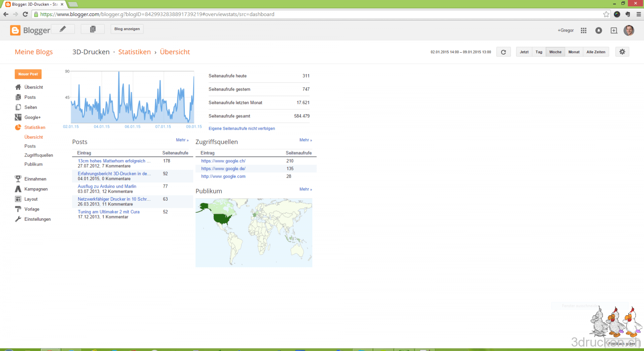Open Mehr link for Zugriffsquellen section

click(x=305, y=140)
